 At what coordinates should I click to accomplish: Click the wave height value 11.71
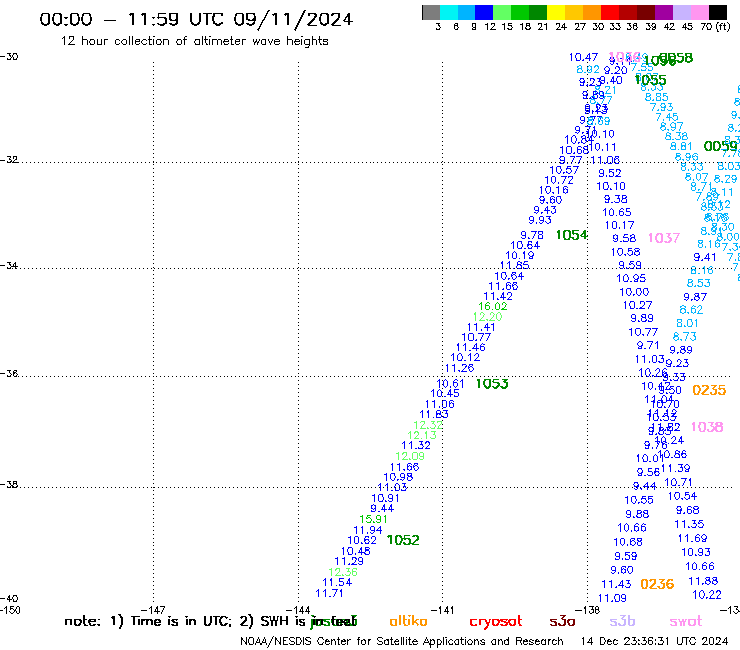coord(329,593)
